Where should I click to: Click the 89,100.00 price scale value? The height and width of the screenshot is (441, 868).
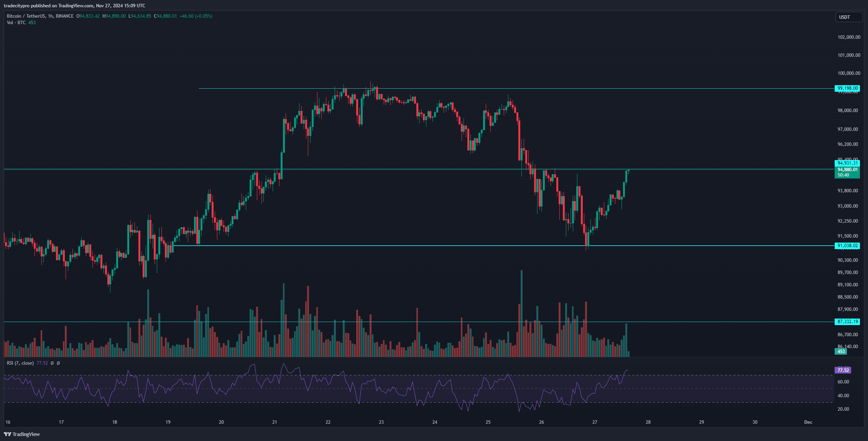pos(848,285)
